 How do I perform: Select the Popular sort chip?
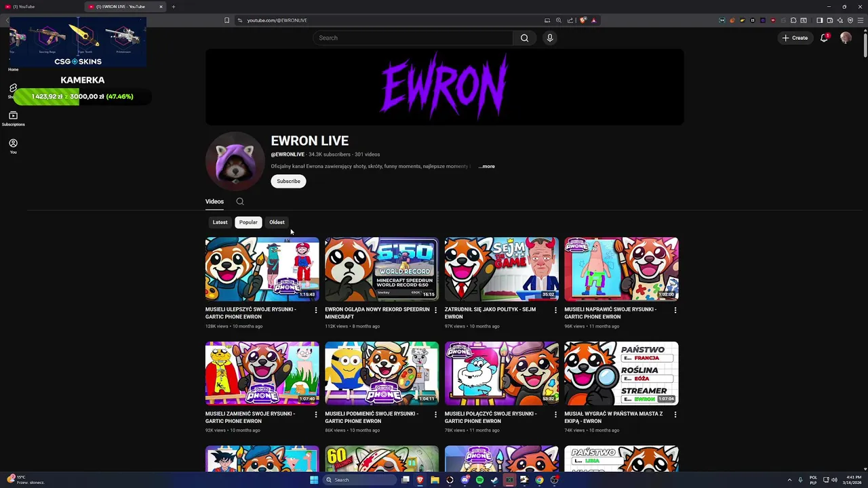tap(248, 222)
